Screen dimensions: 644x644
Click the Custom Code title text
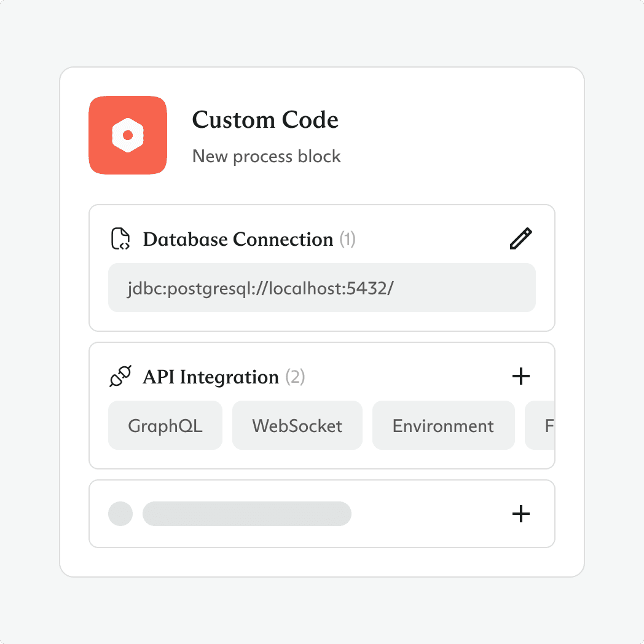point(265,120)
